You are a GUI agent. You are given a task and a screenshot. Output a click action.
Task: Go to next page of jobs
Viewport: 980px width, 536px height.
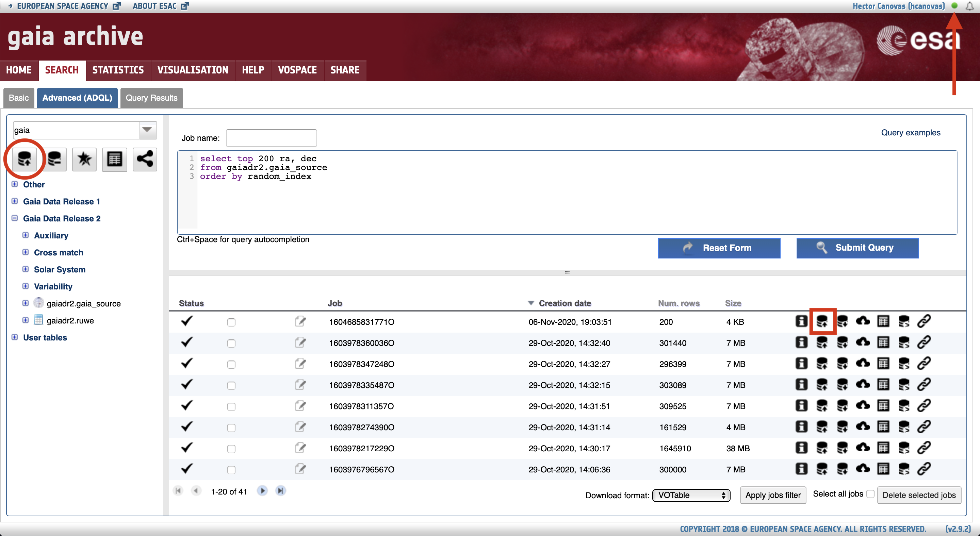coord(262,491)
